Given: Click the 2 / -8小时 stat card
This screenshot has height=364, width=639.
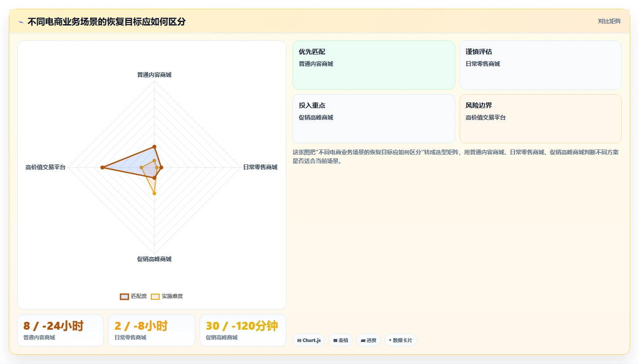Looking at the screenshot, I should point(151,330).
